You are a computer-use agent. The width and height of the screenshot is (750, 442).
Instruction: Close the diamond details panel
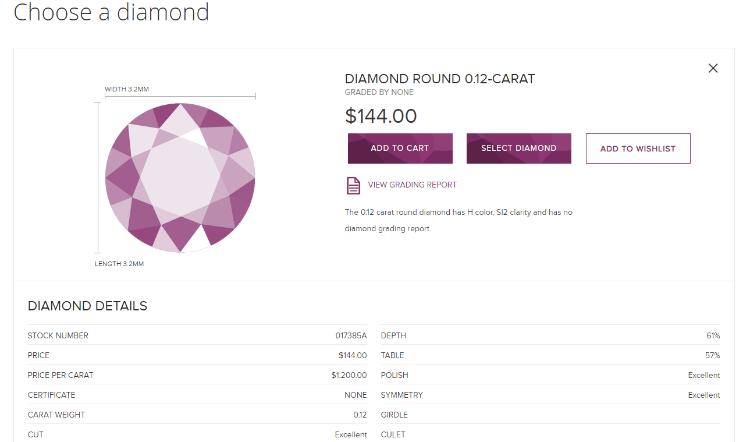[713, 68]
